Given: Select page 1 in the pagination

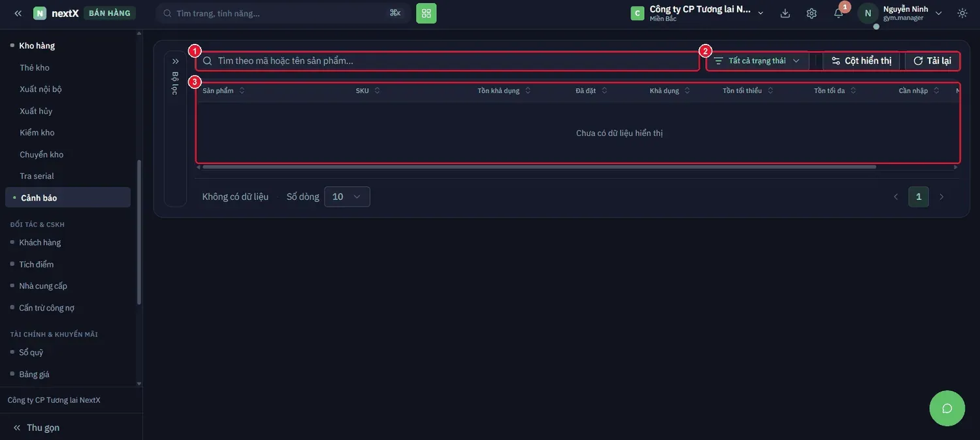Looking at the screenshot, I should [919, 197].
